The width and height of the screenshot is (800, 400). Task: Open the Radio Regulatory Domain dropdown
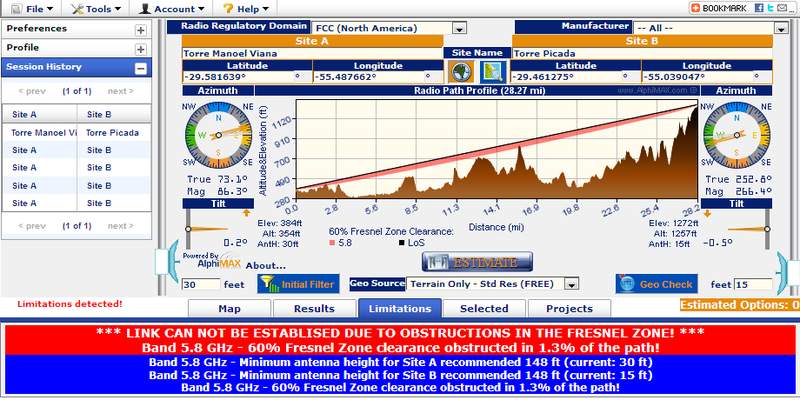pyautogui.click(x=459, y=29)
